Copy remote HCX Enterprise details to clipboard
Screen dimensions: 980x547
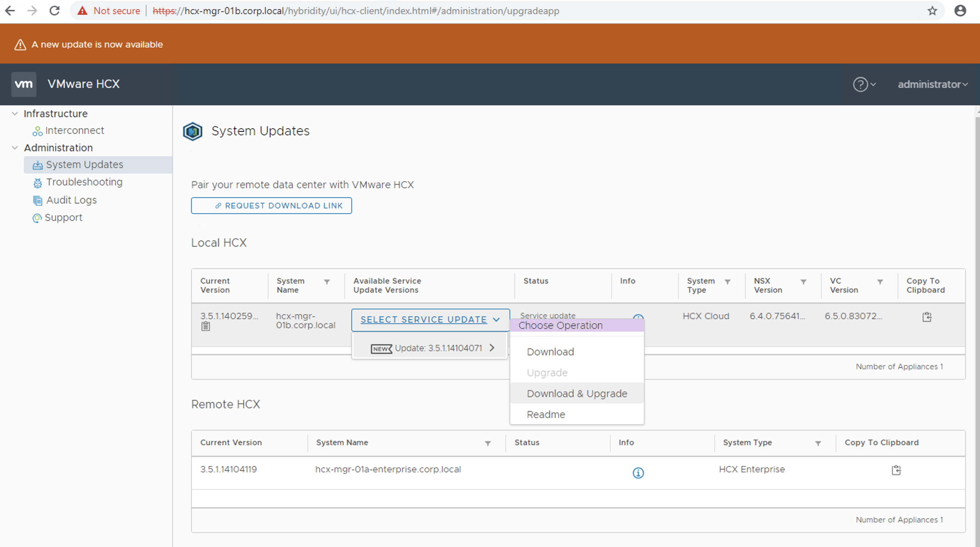pos(896,469)
